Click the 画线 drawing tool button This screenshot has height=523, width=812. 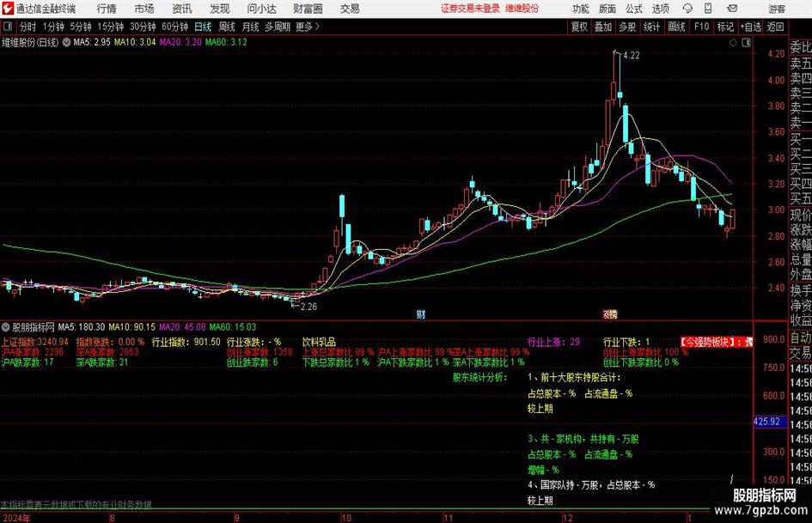tap(676, 27)
